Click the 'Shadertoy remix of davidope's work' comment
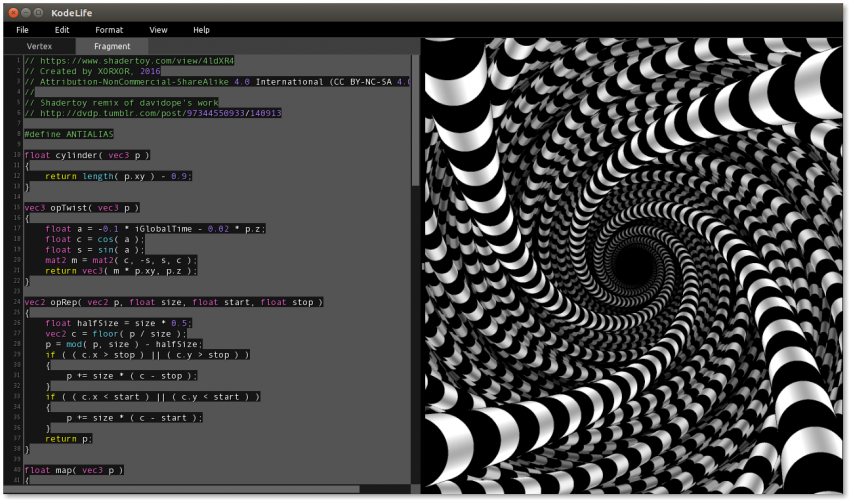Screen dimensions: 849x500 point(121,102)
